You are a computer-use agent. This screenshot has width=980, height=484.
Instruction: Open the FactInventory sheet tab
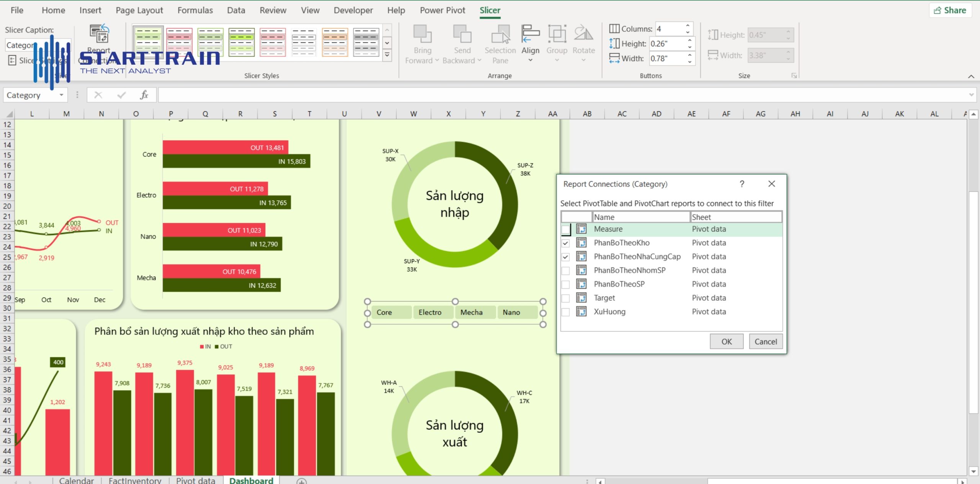(135, 480)
